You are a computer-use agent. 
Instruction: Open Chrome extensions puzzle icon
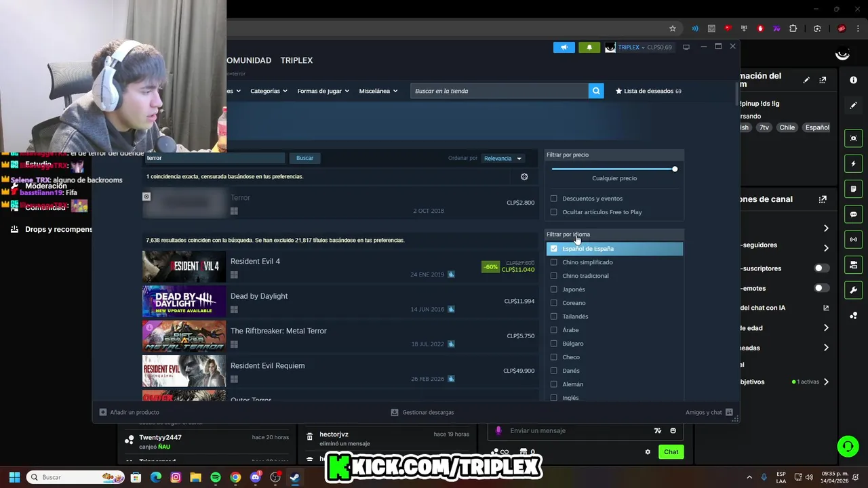(x=793, y=28)
